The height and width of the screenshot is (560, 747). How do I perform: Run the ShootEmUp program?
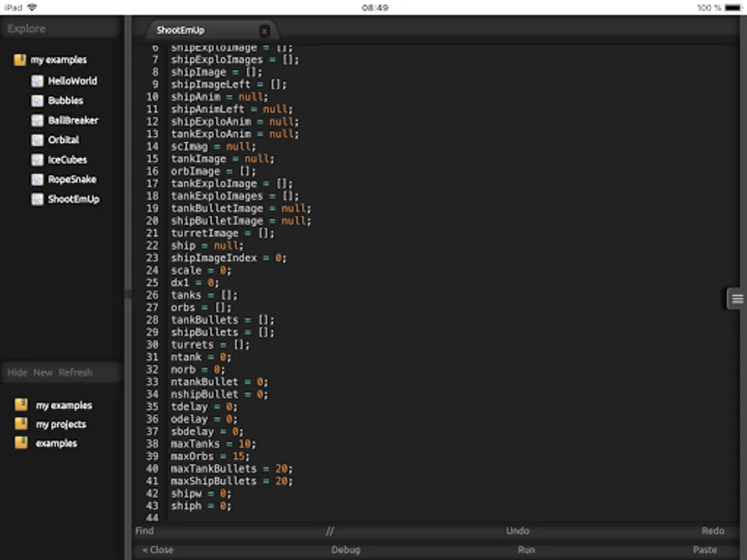click(526, 550)
